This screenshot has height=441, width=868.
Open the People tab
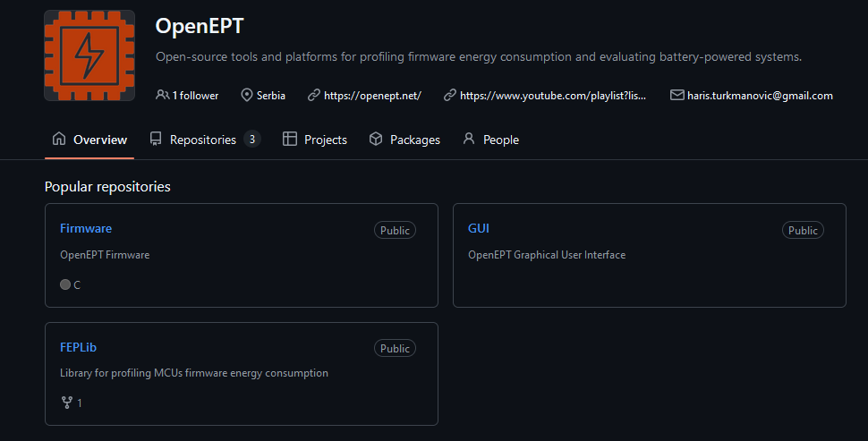point(490,140)
